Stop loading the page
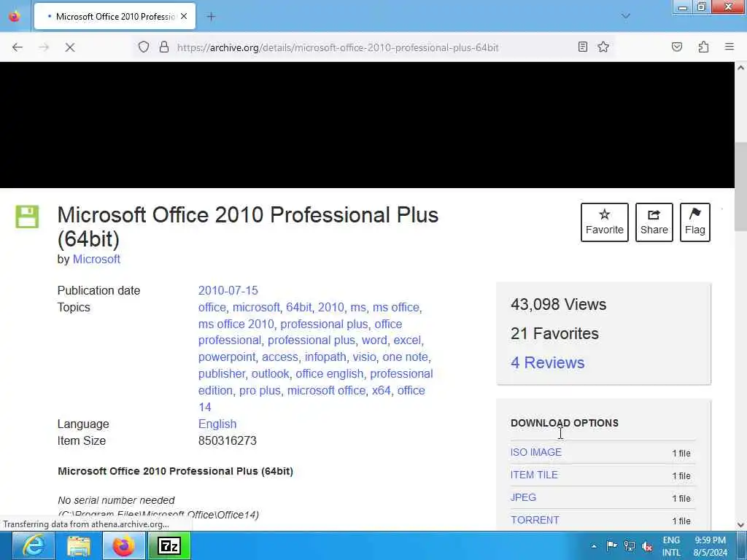This screenshot has width=747, height=560. pyautogui.click(x=69, y=47)
